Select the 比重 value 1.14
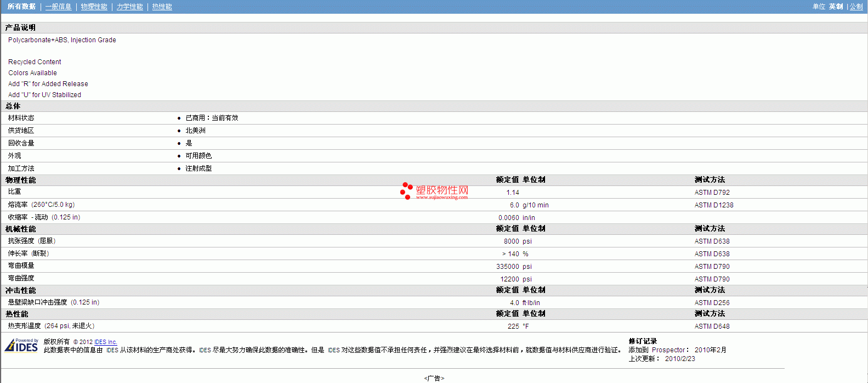The width and height of the screenshot is (868, 383). [x=513, y=193]
